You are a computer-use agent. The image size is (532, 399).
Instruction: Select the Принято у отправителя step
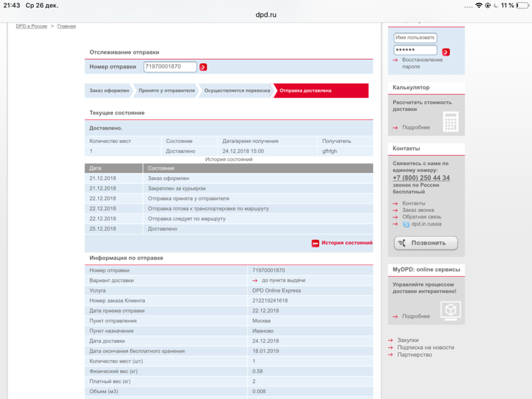[167, 90]
